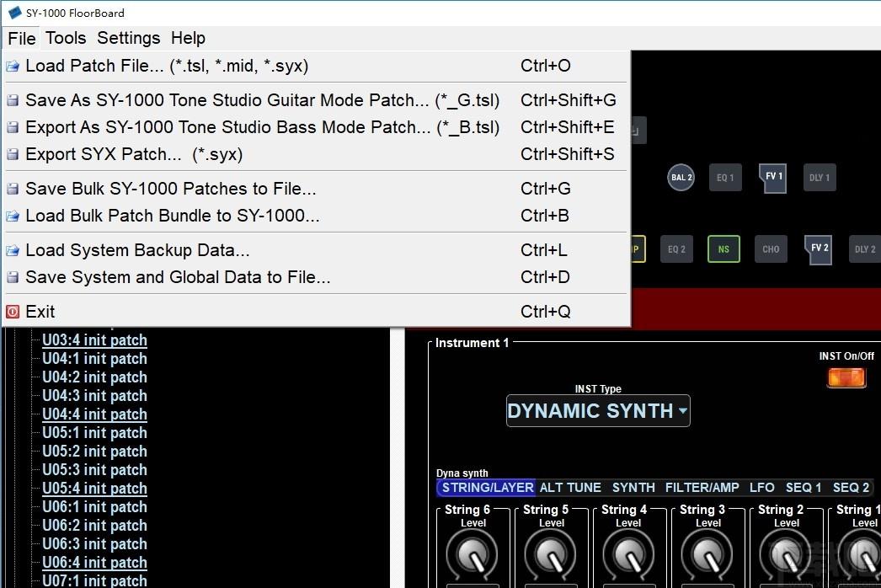Switch to the STRING/LAYER tab
Viewport: 881px width, 588px height.
point(487,488)
